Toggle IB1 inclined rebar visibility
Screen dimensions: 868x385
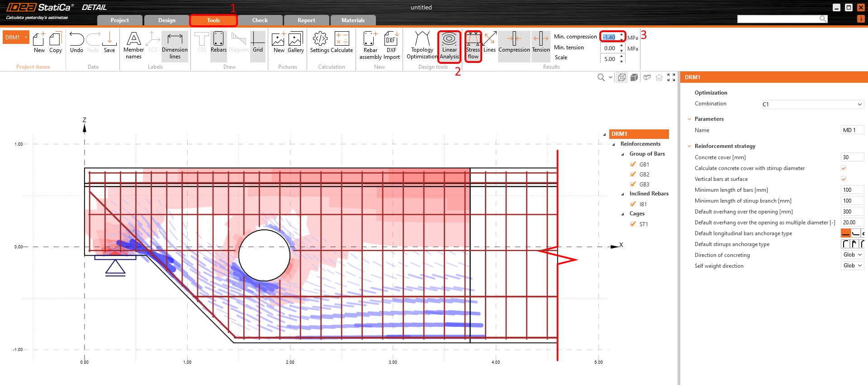coord(633,204)
